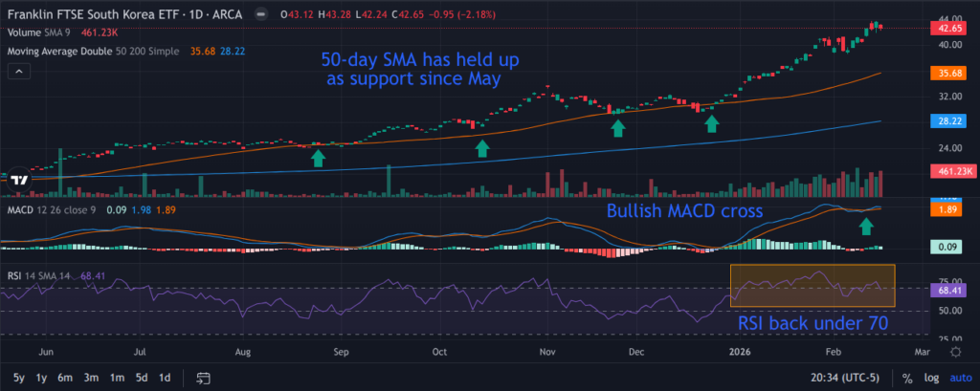Enable the log scale option
980x391 pixels.
pyautogui.click(x=930, y=377)
